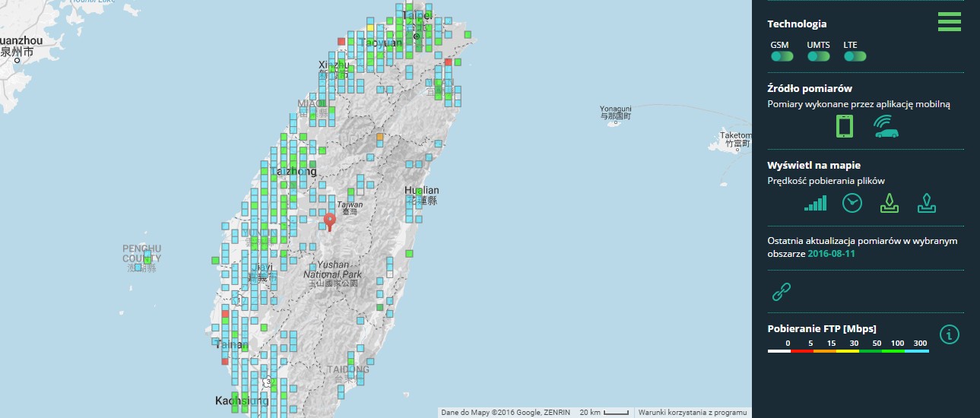Click the Taizhong city label on map
This screenshot has height=418, width=980.
coord(293,172)
